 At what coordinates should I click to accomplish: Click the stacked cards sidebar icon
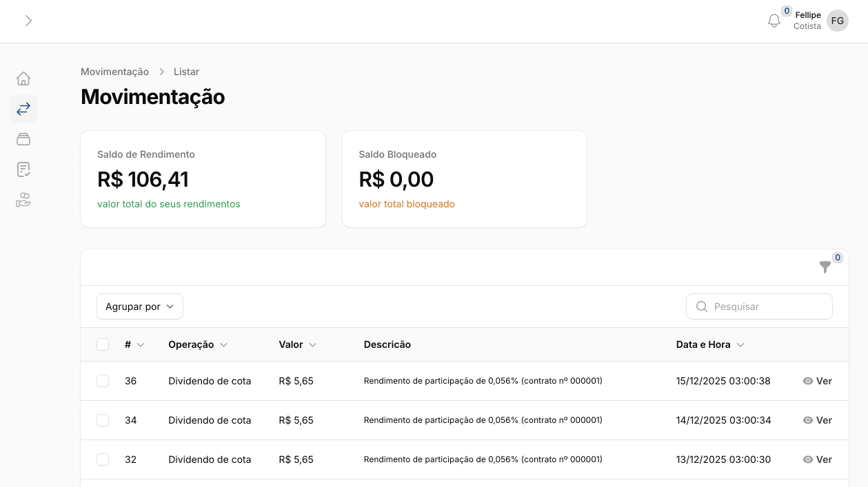[23, 139]
